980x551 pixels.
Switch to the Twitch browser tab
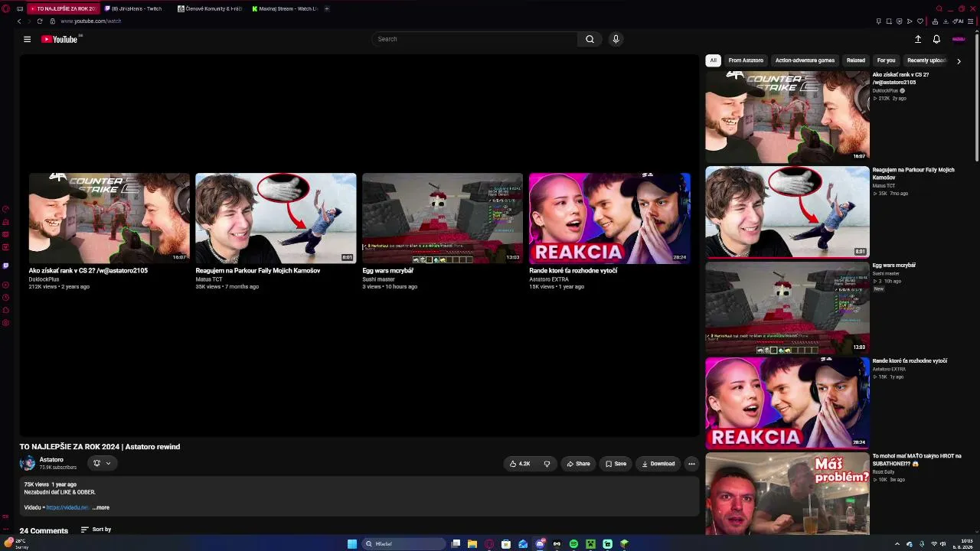click(137, 8)
